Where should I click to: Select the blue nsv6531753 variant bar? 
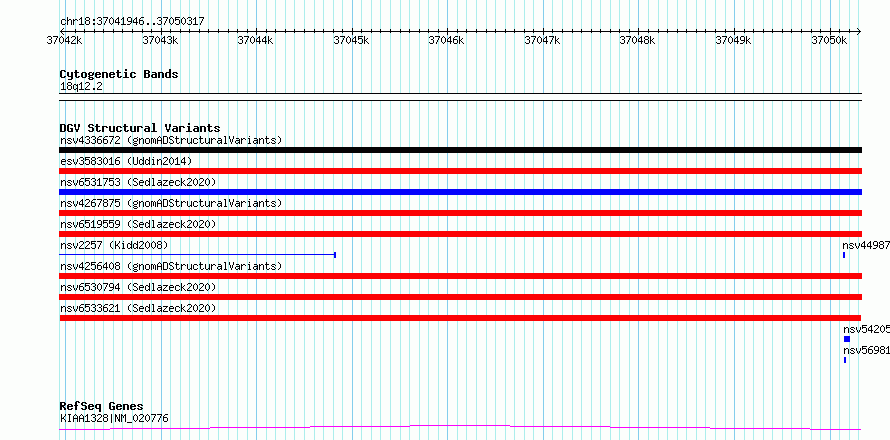[460, 192]
